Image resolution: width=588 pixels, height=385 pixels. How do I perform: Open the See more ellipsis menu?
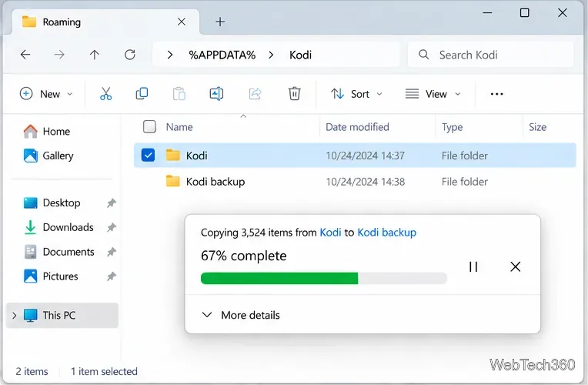pos(497,94)
